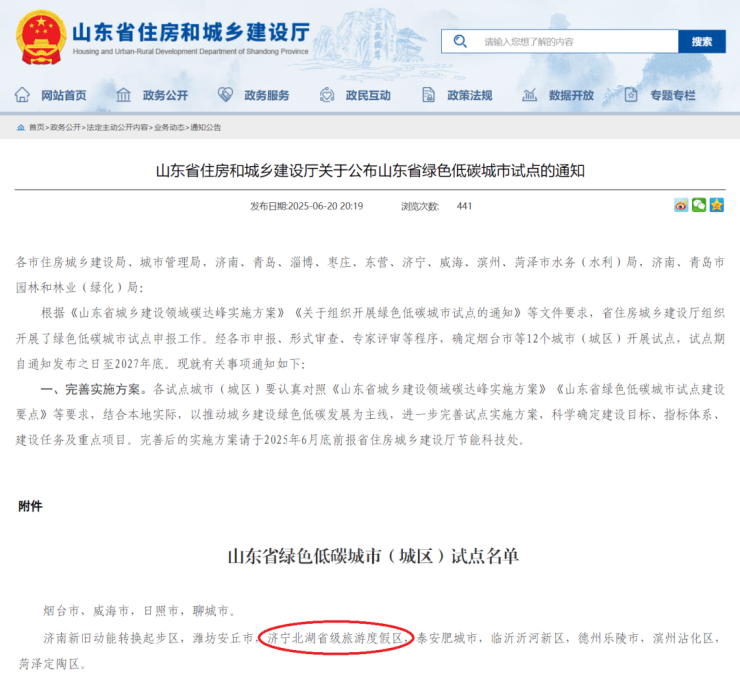
Task: Click the icon beside 专题专栏
Action: pos(632,95)
